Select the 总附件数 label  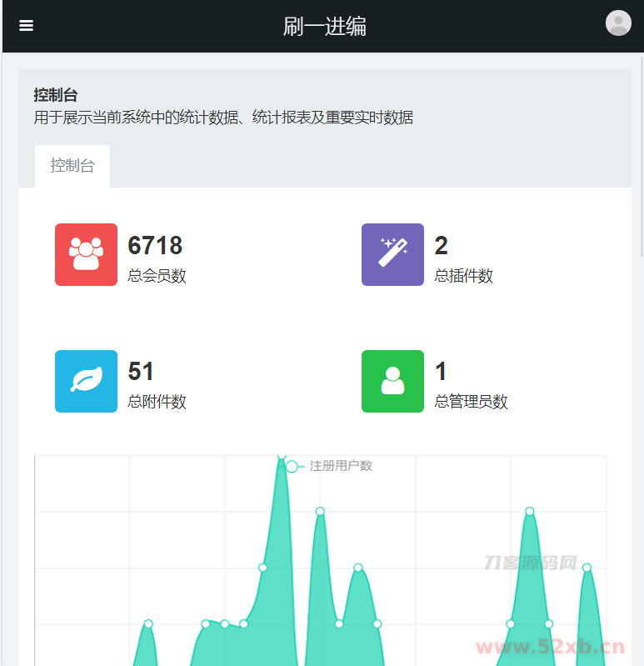tap(157, 402)
